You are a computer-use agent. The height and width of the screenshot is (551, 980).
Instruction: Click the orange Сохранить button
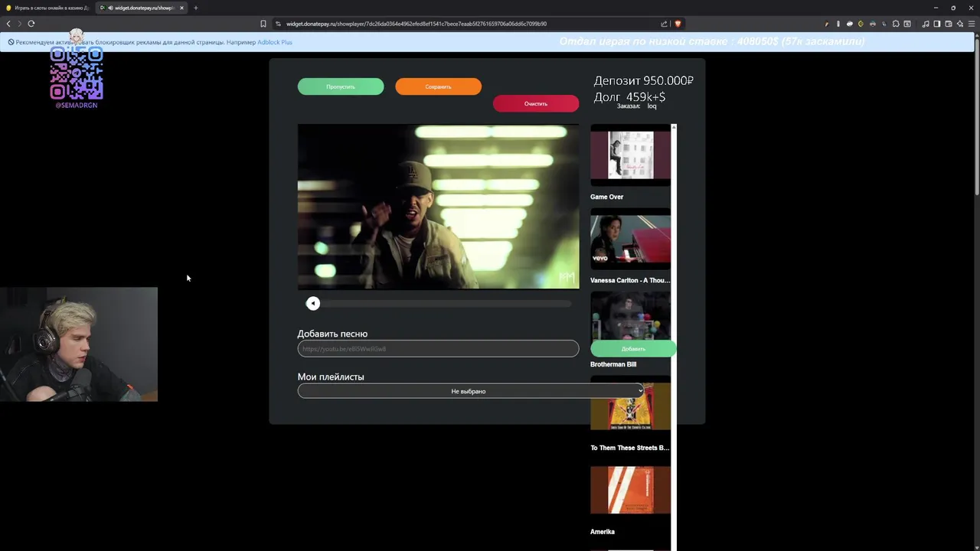(438, 86)
